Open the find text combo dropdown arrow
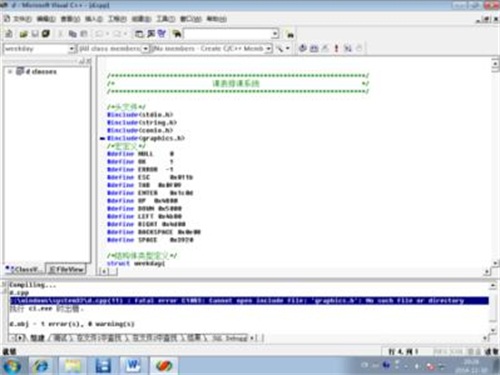500x375 pixels. click(275, 34)
